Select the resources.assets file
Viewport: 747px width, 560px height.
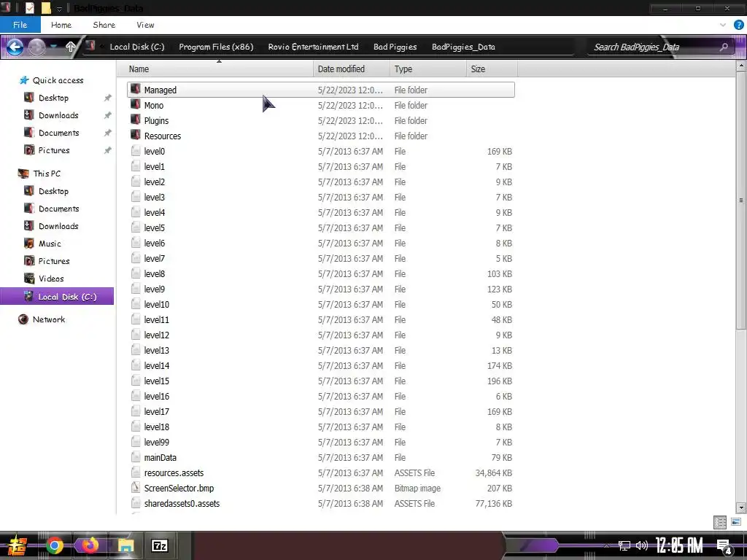(321, 472)
